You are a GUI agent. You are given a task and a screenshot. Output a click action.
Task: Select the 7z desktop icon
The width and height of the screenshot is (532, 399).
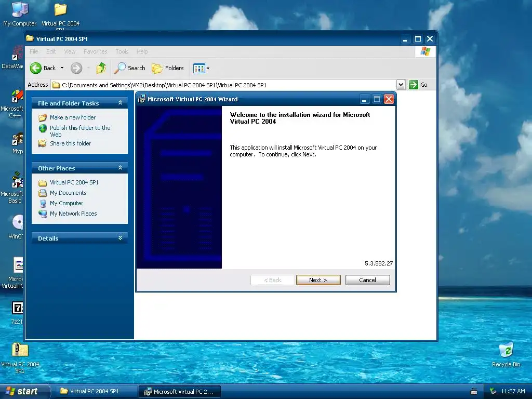point(17,308)
